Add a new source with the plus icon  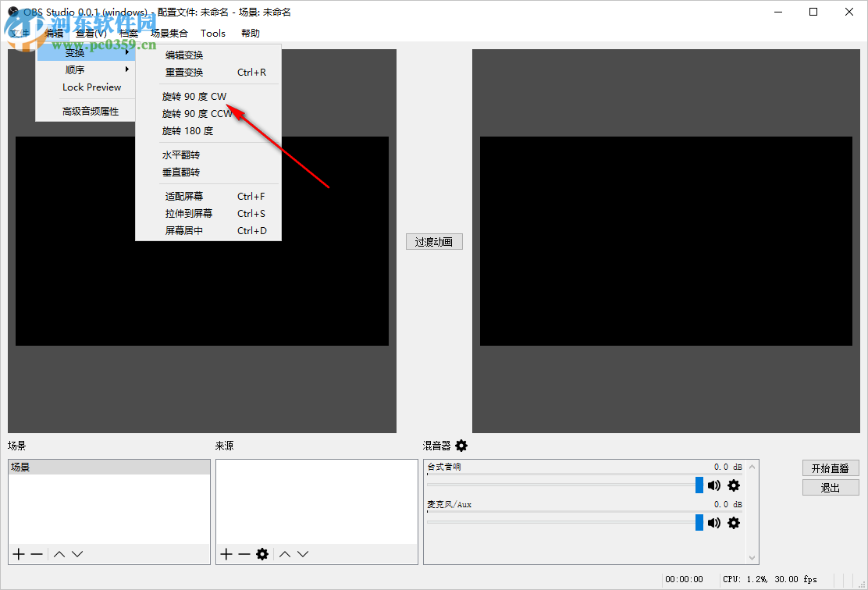tap(226, 554)
